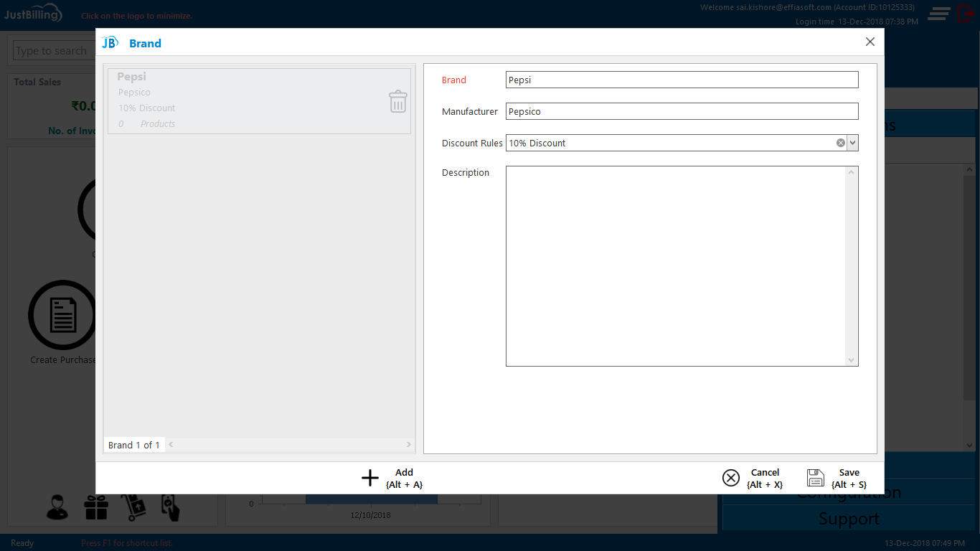Click the Cancel circled-X icon
The width and height of the screenshot is (980, 551).
pyautogui.click(x=730, y=478)
